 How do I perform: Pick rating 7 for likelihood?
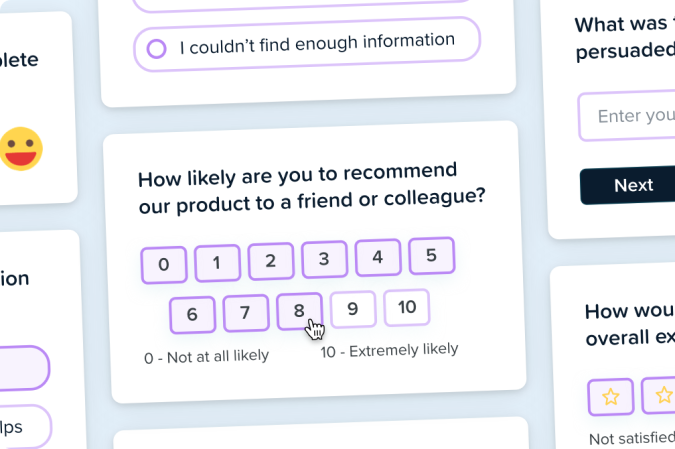(246, 313)
